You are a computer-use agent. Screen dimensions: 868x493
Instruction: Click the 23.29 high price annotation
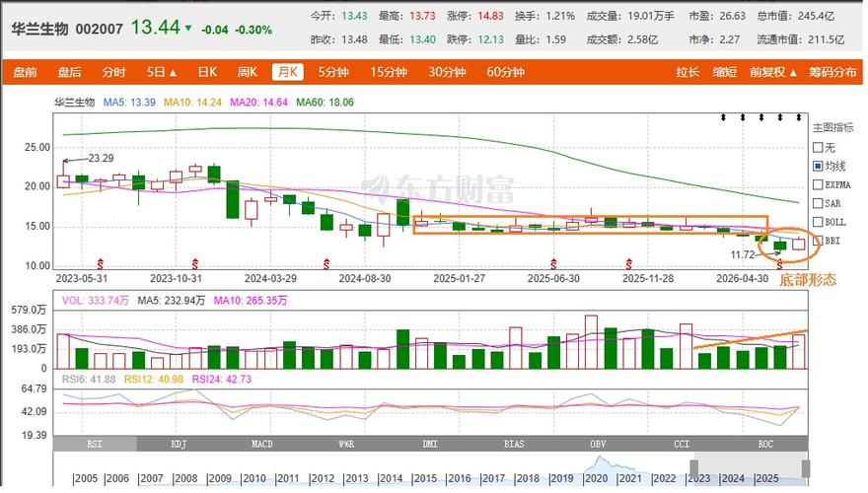click(101, 158)
